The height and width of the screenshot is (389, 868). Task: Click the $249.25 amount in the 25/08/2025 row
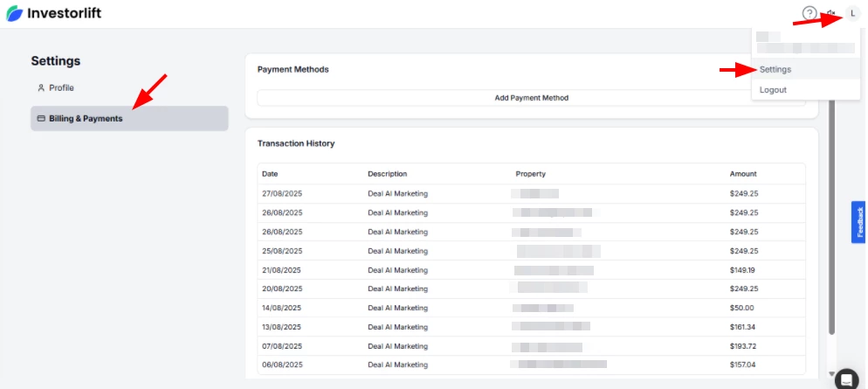click(744, 251)
